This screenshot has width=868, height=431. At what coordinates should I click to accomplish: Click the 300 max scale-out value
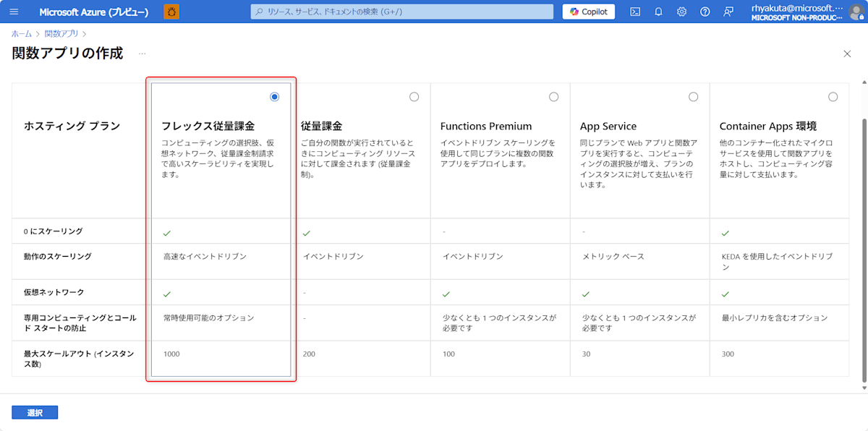click(x=728, y=354)
